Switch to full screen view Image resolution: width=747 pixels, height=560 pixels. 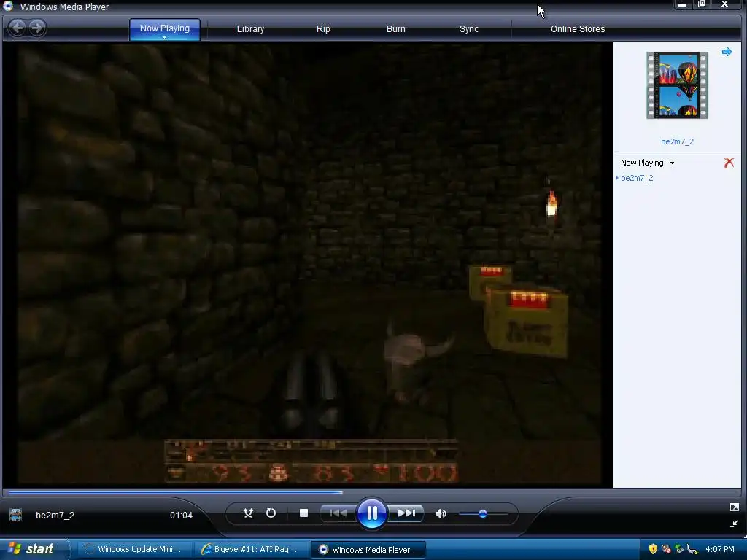coord(734,507)
